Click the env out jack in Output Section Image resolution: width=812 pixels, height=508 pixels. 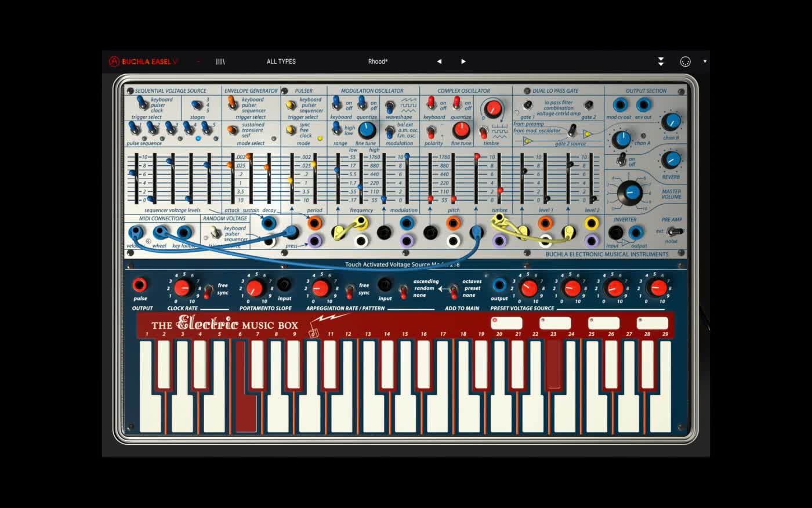(642, 105)
